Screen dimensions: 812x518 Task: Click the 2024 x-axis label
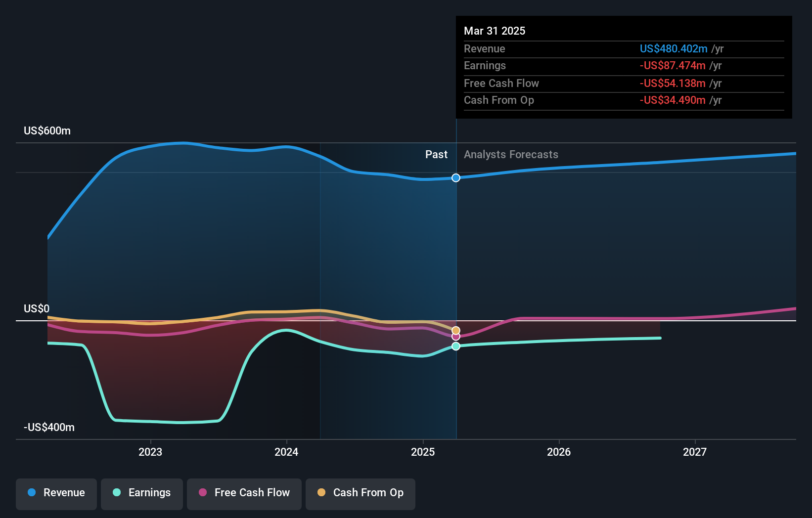click(286, 452)
